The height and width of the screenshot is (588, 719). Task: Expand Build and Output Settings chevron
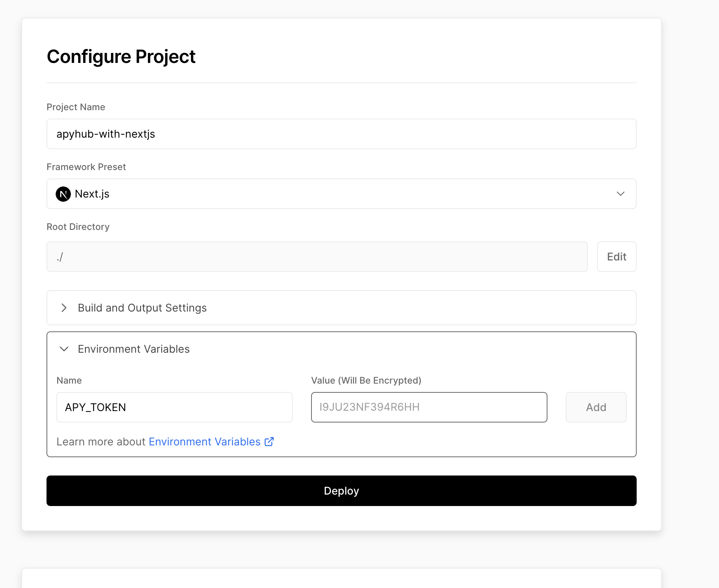pyautogui.click(x=64, y=308)
